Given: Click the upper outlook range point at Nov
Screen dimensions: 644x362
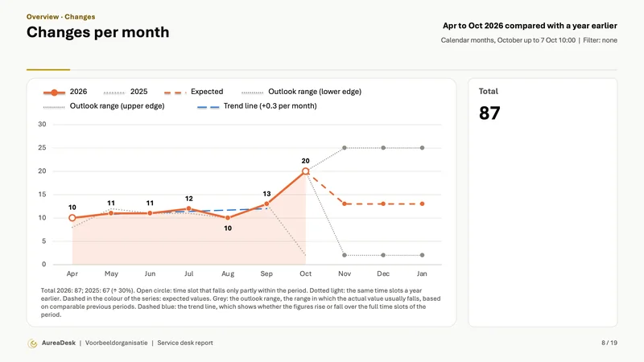Looking at the screenshot, I should (345, 148).
